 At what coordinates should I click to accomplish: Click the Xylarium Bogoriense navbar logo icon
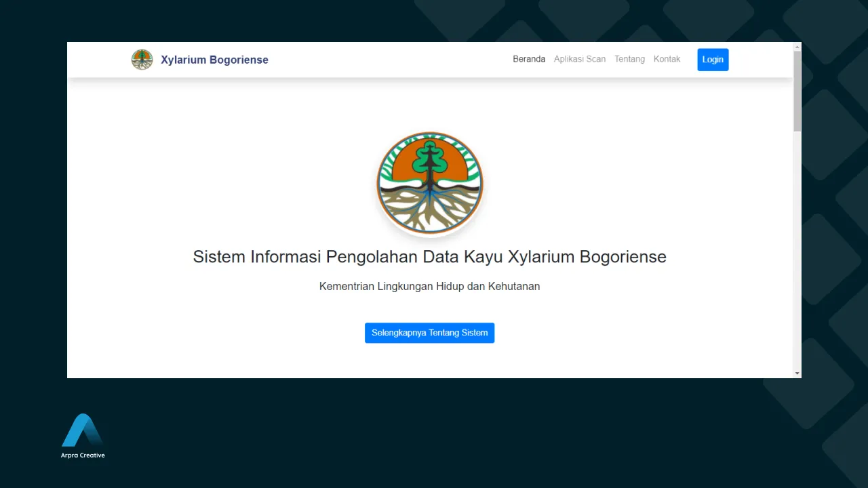[142, 60]
